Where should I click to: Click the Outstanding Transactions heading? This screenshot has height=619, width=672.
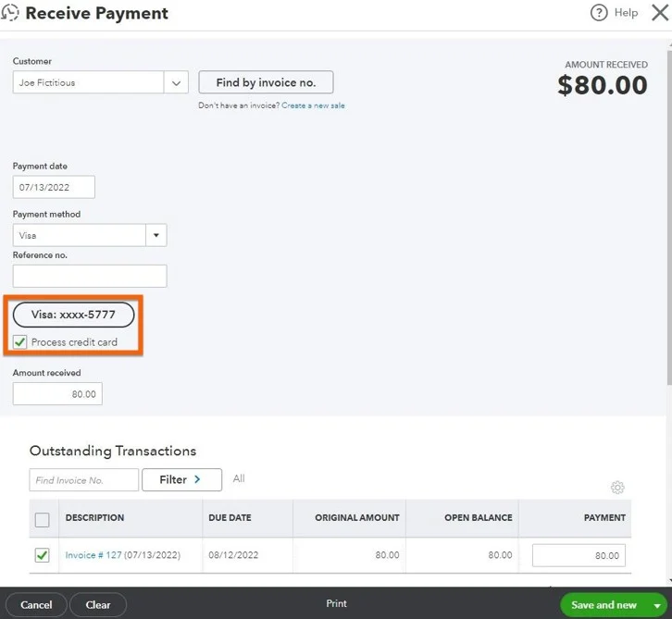tap(113, 452)
